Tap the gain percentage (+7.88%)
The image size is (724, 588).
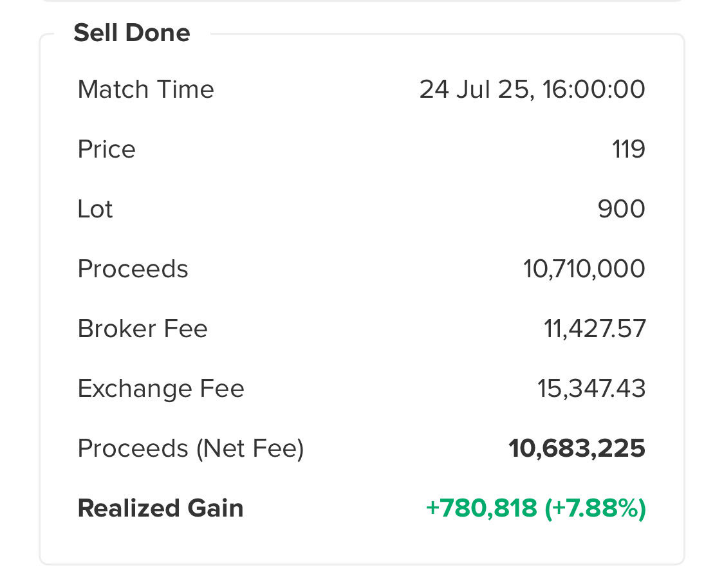(x=595, y=508)
